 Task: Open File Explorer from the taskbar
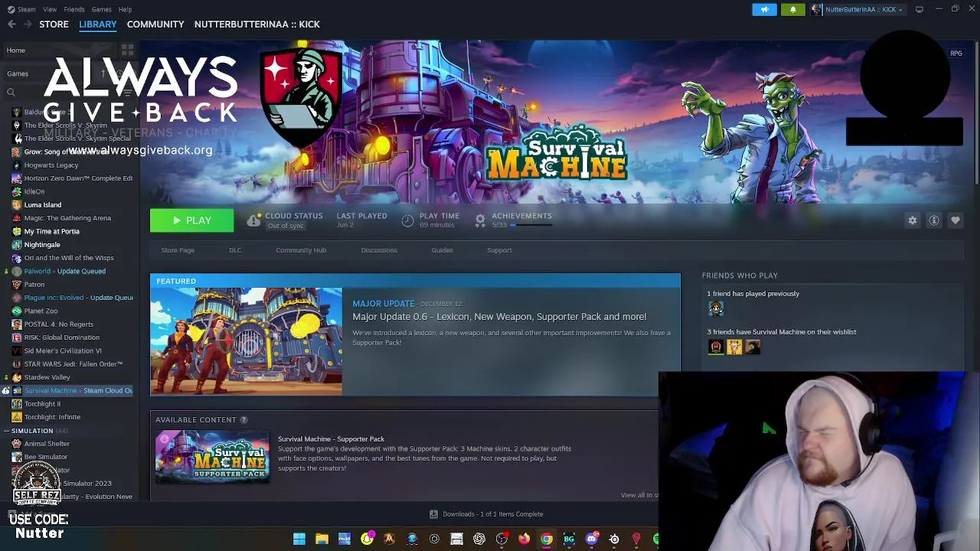point(322,540)
